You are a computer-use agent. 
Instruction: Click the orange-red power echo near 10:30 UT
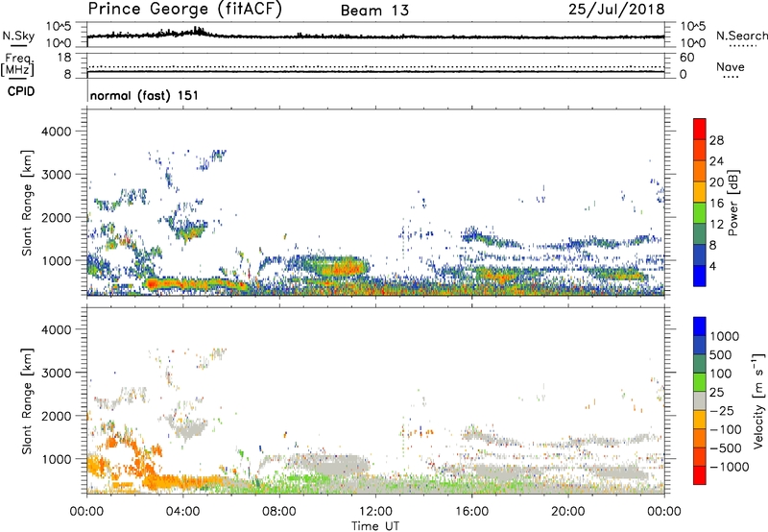[x=343, y=268]
